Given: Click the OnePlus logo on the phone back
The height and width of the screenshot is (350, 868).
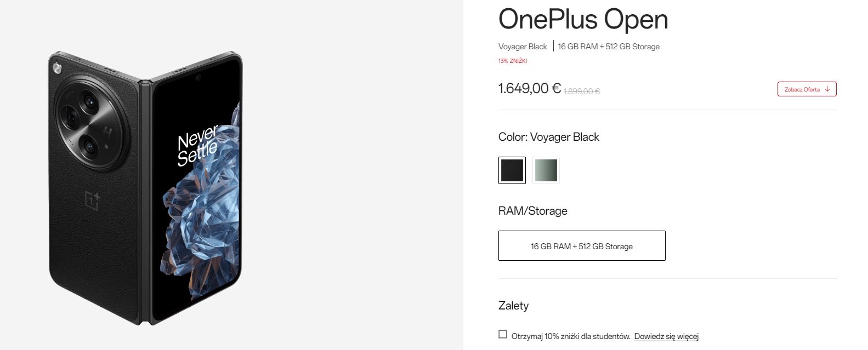Looking at the screenshot, I should [92, 200].
